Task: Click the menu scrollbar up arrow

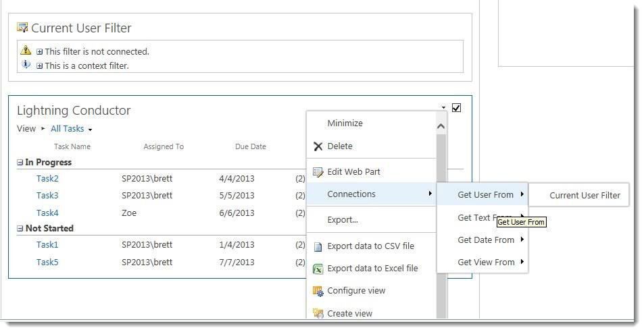Action: [441, 126]
